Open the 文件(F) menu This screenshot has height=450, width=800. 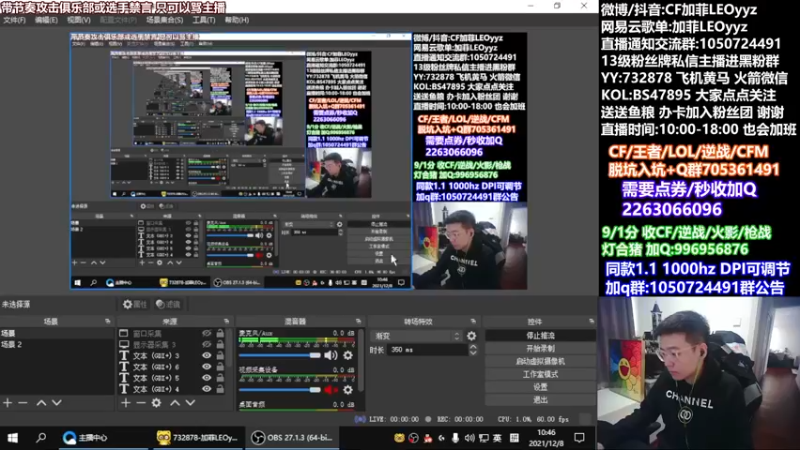click(x=14, y=20)
